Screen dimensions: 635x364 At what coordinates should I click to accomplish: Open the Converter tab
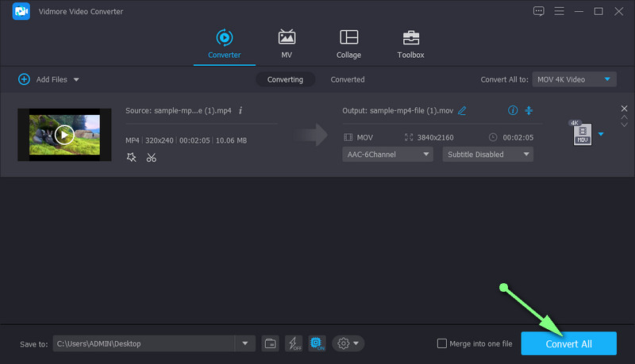pos(225,44)
